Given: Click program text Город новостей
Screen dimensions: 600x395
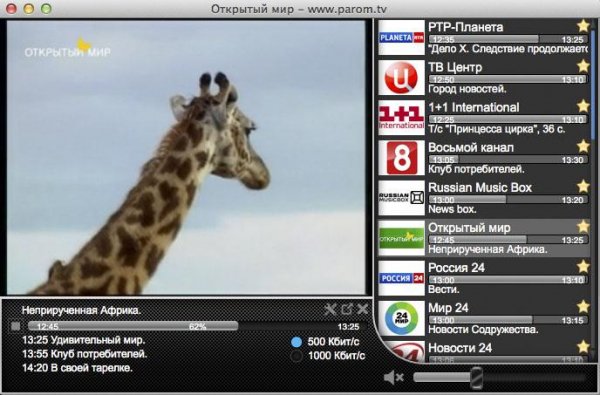Looking at the screenshot, I should pos(467,89).
